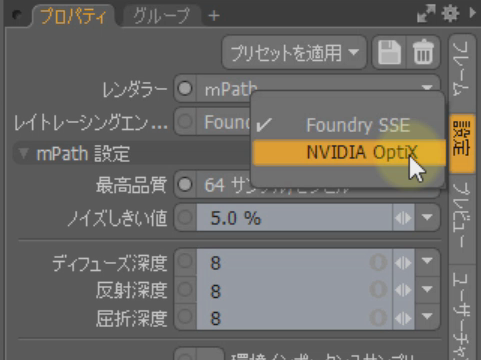This screenshot has height=360, width=481.
Task: Save preset with floppy disk icon
Action: click(389, 53)
